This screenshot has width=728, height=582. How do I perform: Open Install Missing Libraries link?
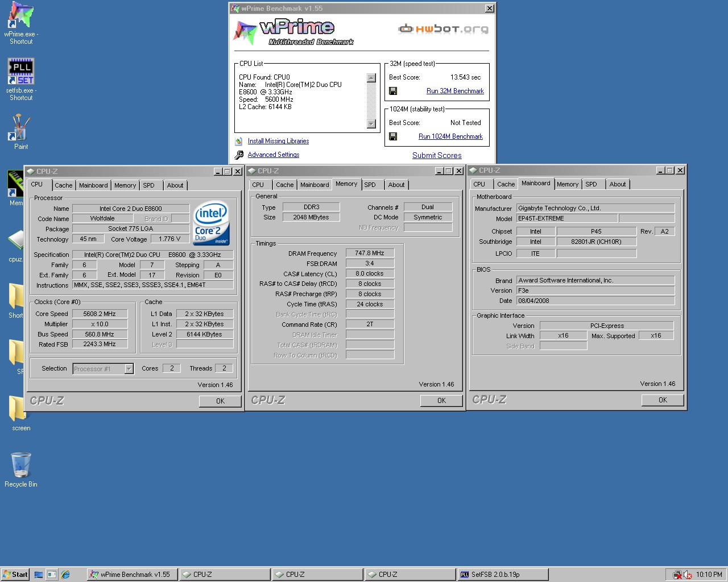278,141
